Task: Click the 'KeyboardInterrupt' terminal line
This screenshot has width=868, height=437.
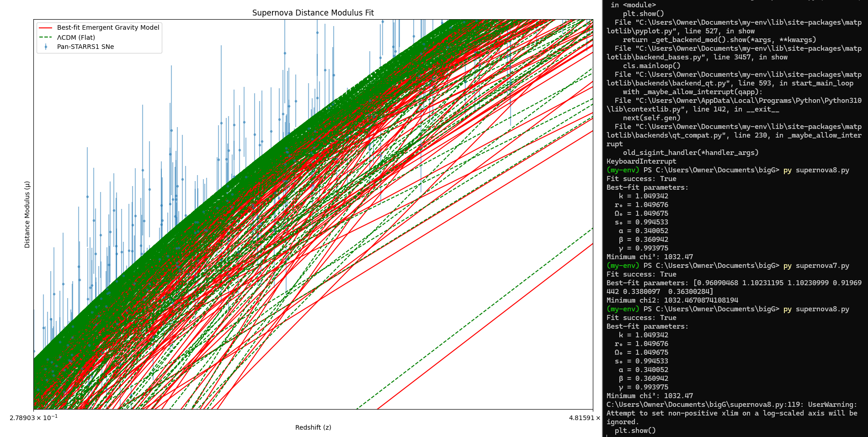Action: pyautogui.click(x=641, y=161)
